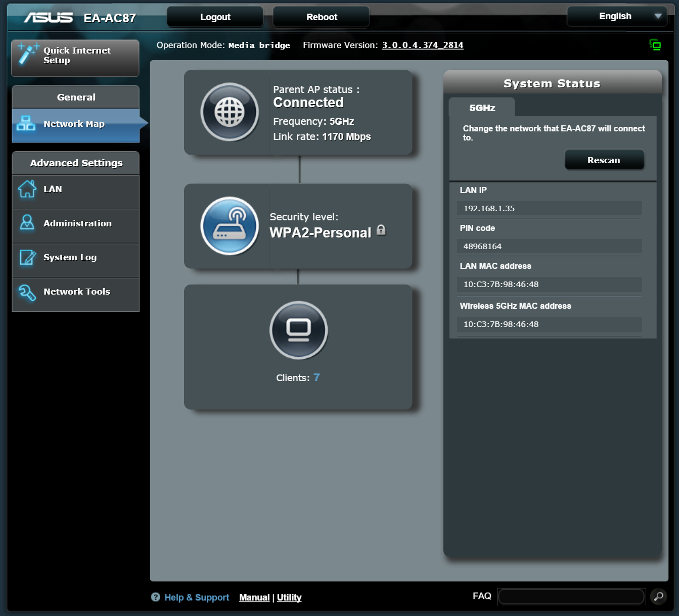Go to Network Tools
The height and width of the screenshot is (616, 679).
pos(76,292)
